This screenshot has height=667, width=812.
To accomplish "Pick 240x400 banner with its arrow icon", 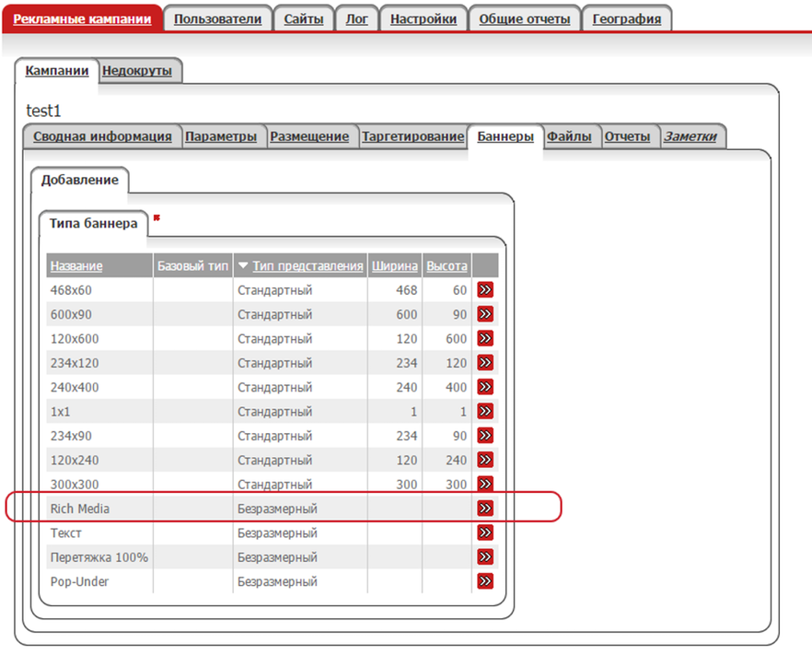I will tap(484, 387).
